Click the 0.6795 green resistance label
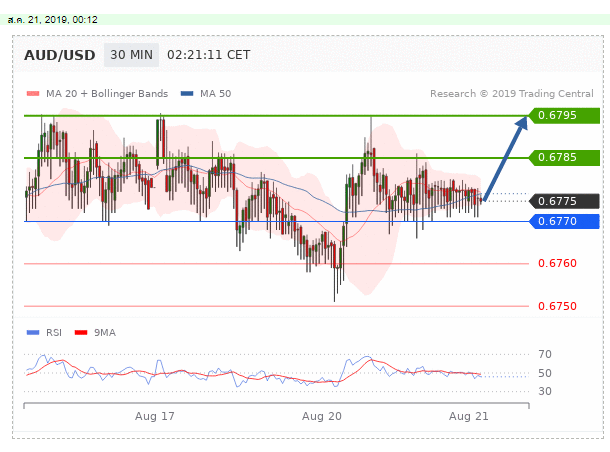This screenshot has height=452, width=610. click(x=564, y=116)
